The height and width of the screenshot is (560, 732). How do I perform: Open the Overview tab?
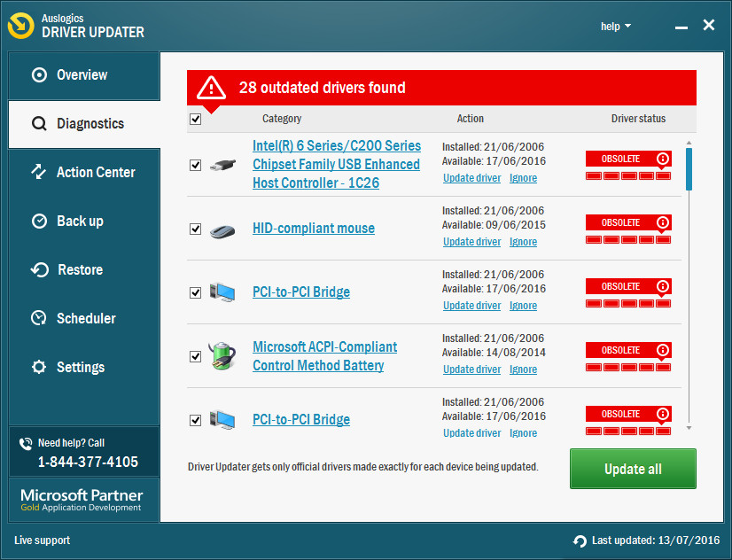tap(84, 75)
